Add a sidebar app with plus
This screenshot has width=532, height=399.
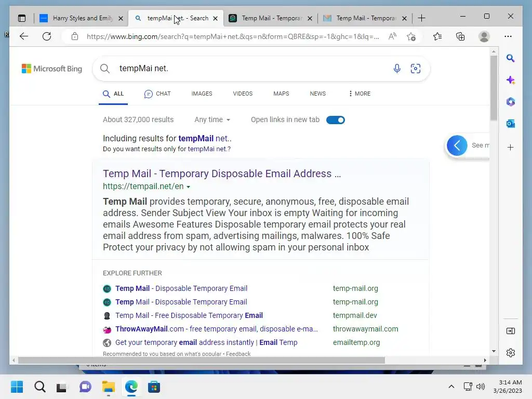(x=510, y=147)
